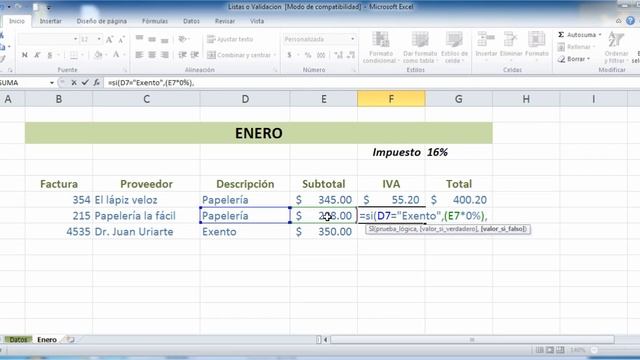Decrease font size with small A
Image resolution: width=640 pixels, height=360 pixels.
click(121, 40)
